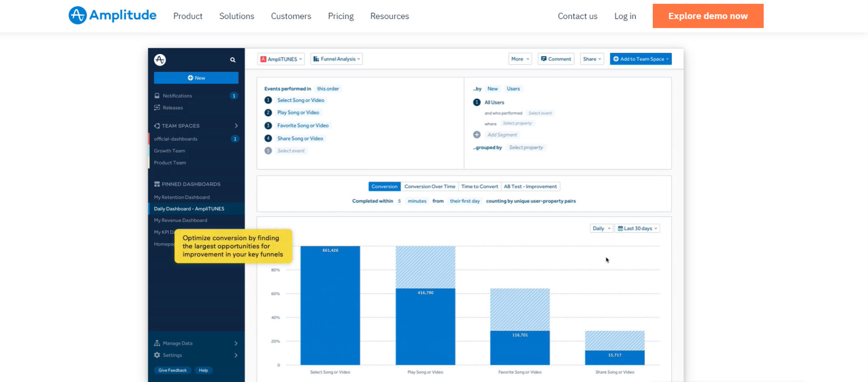Click the Settings gear icon
The image size is (868, 382).
(157, 355)
